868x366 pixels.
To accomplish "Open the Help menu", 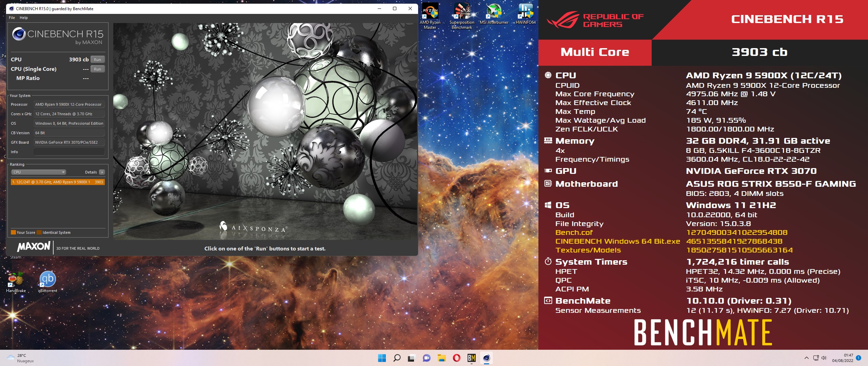I will pyautogui.click(x=24, y=18).
